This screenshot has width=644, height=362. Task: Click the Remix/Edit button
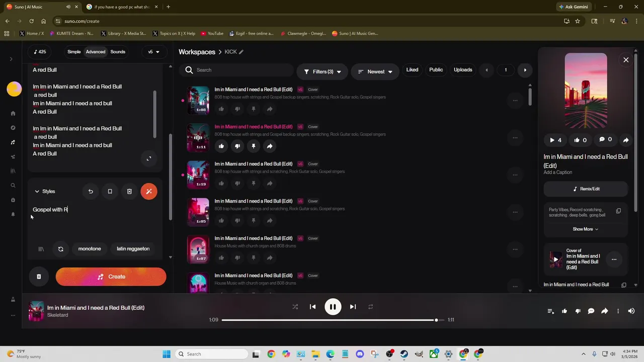click(x=586, y=189)
